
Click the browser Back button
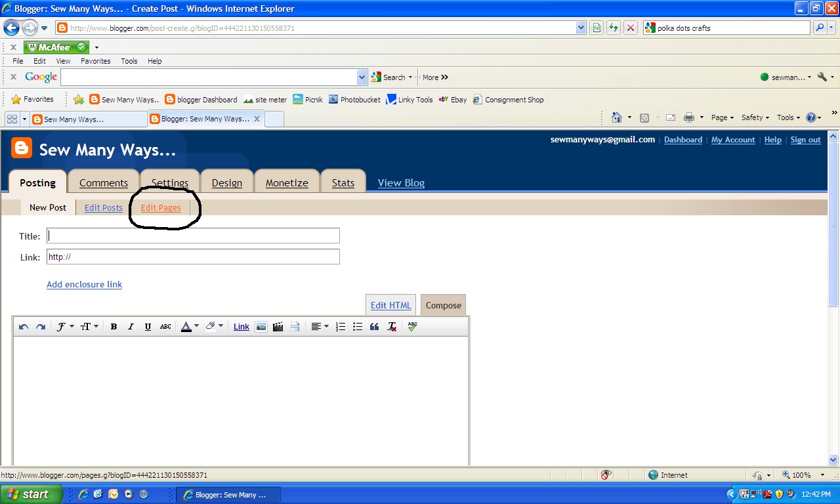click(11, 28)
